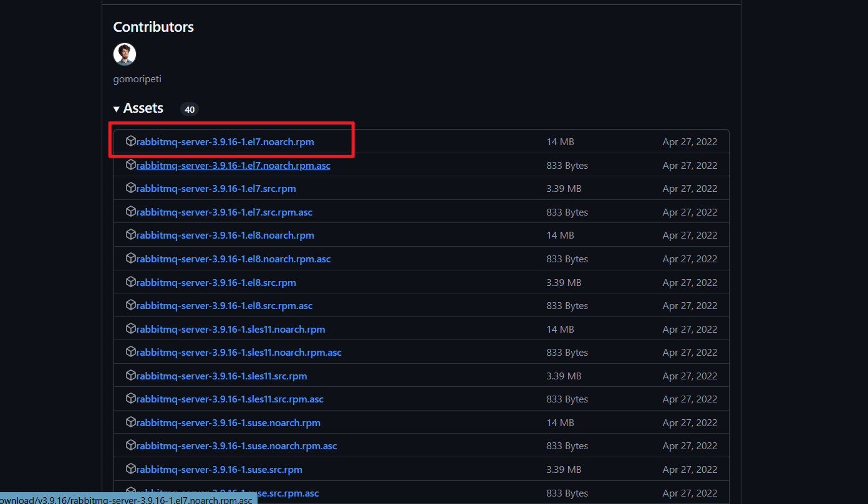Click browser status bar URL preview

[128, 499]
